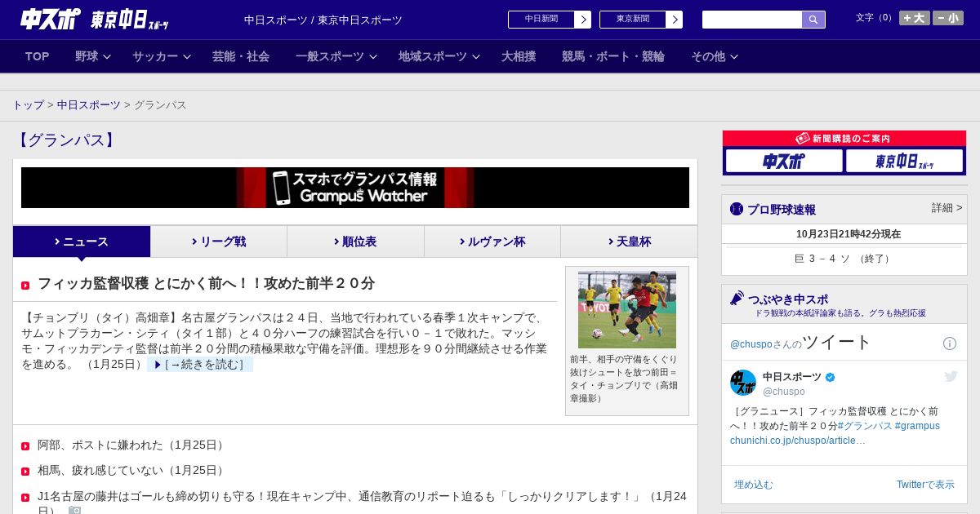
Task: Go to TOP in navigation bar
Action: click(38, 56)
